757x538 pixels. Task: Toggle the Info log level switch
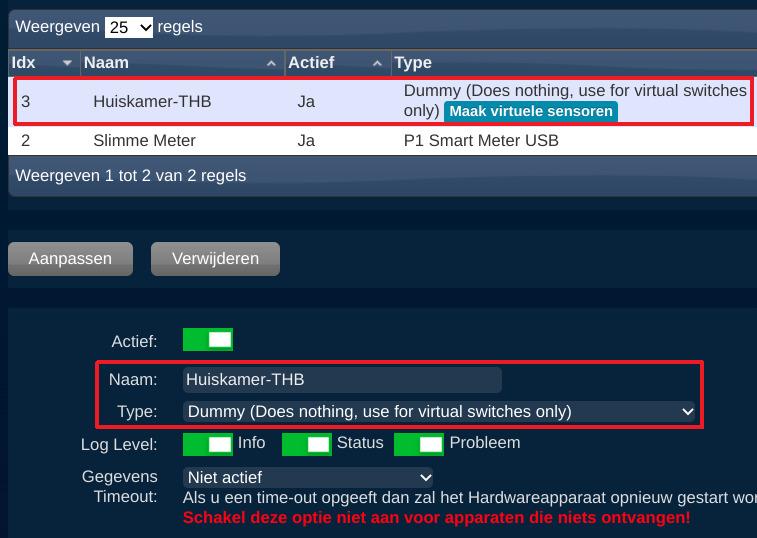208,444
